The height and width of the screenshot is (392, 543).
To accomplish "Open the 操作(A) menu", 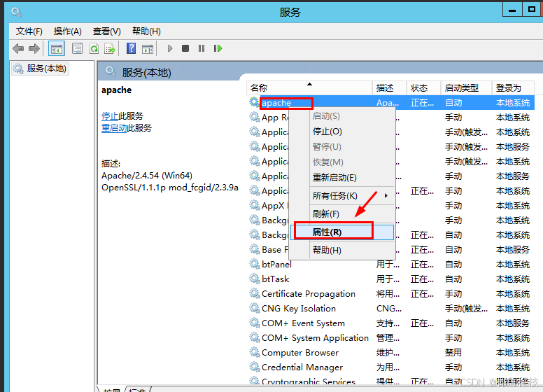I will [x=68, y=31].
